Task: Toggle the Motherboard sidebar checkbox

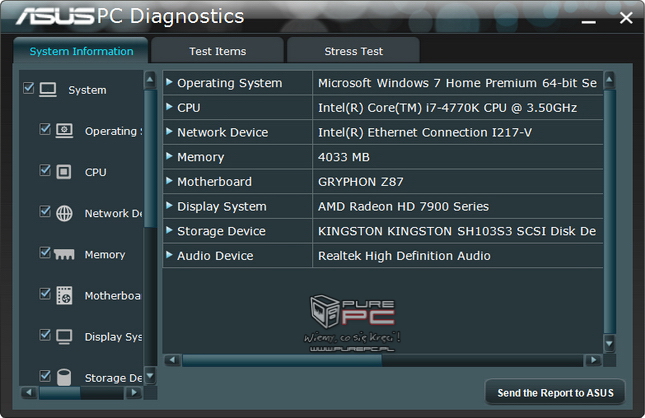Action: (45, 293)
